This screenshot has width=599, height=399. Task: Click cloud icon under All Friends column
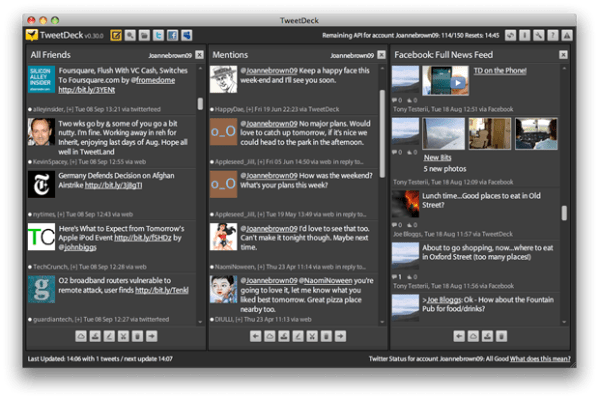coord(81,336)
